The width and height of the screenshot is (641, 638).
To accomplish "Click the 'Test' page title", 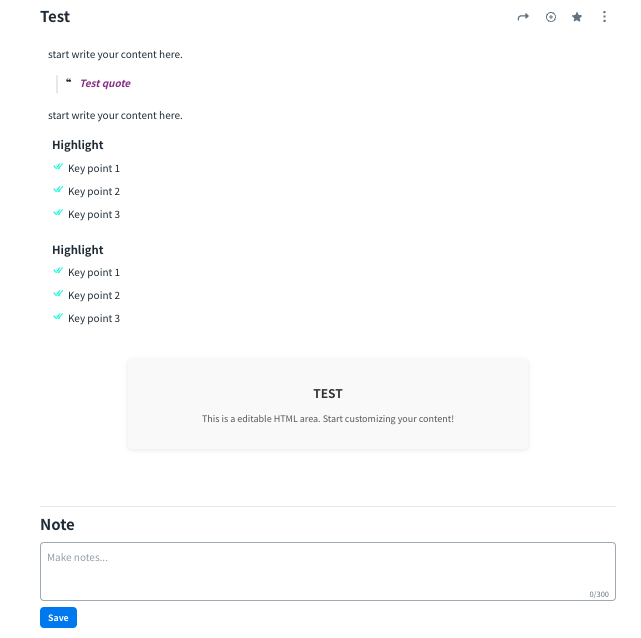I will (55, 17).
